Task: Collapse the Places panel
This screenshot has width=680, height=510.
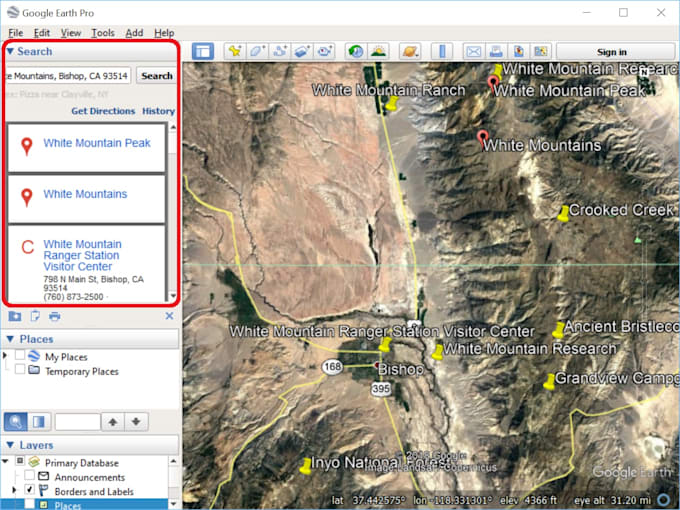Action: [10, 339]
